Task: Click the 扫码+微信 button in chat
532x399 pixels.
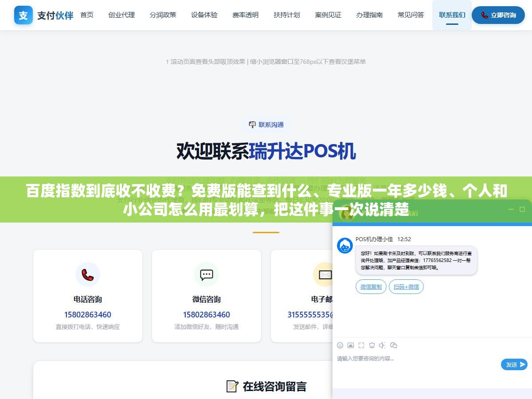Action: pos(406,287)
